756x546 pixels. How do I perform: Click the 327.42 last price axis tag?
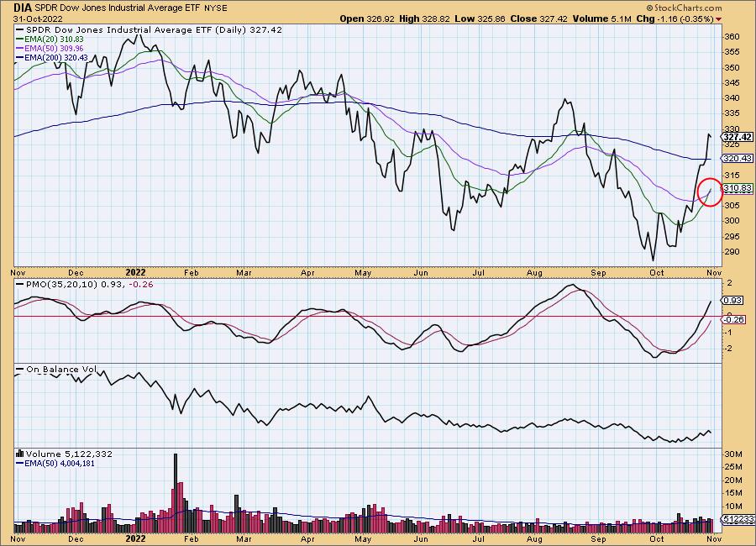tap(738, 138)
